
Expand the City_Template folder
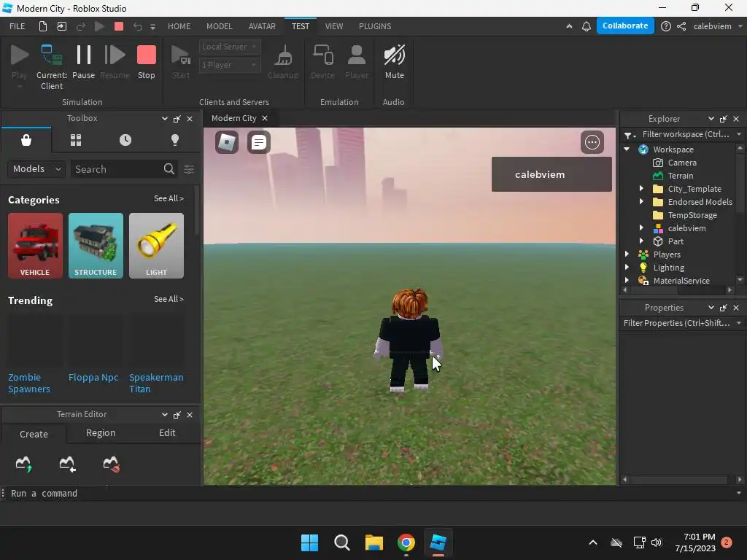point(641,189)
